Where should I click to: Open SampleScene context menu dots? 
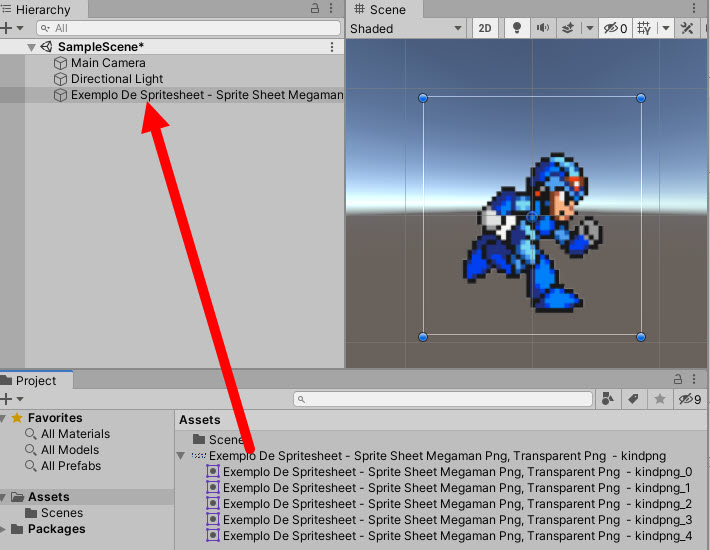coord(332,47)
